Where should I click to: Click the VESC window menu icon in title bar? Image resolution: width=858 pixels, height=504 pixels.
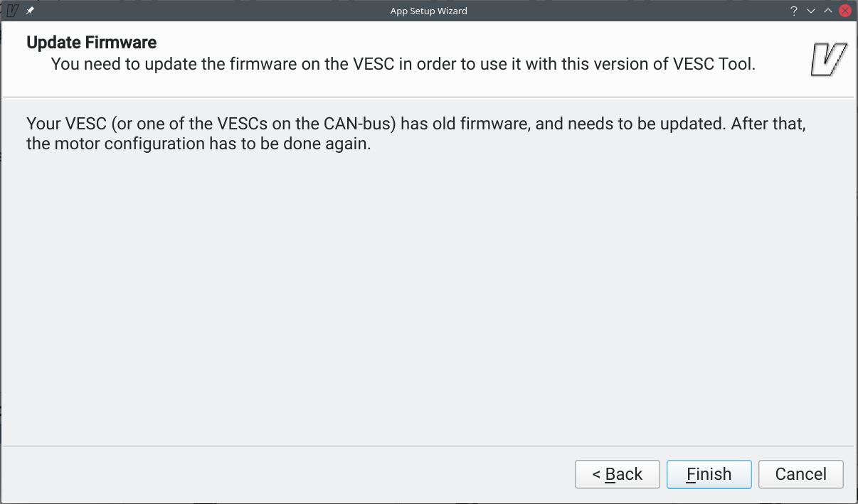point(12,11)
